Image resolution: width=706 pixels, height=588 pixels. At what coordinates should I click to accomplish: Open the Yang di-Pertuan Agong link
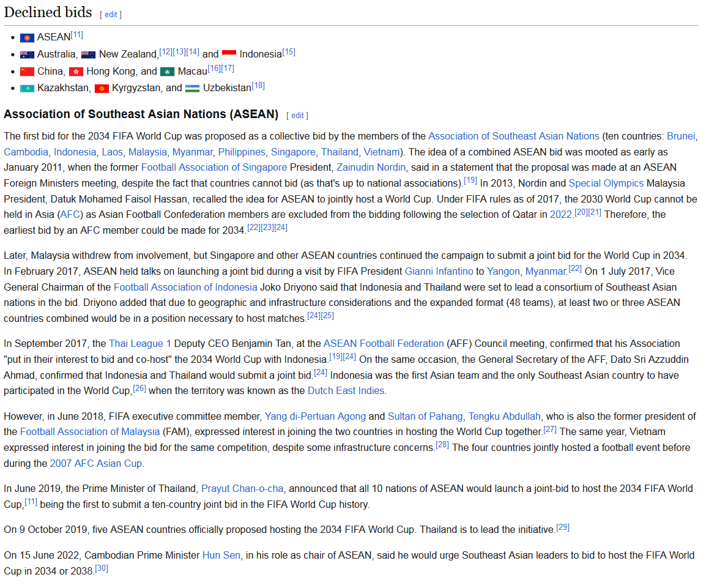(x=315, y=417)
